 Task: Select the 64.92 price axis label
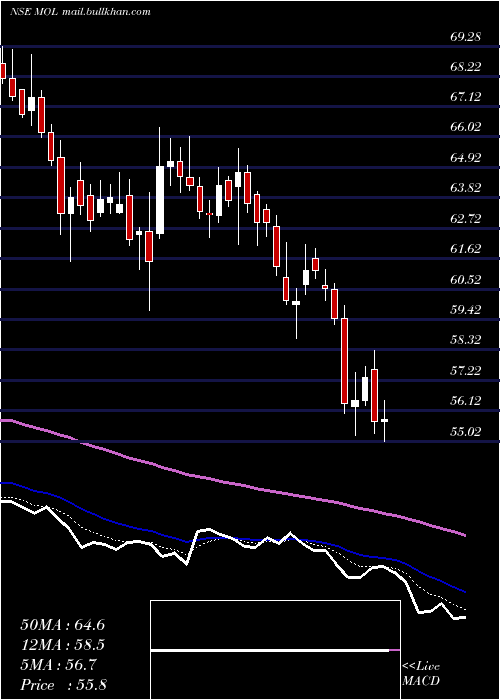[x=466, y=158]
